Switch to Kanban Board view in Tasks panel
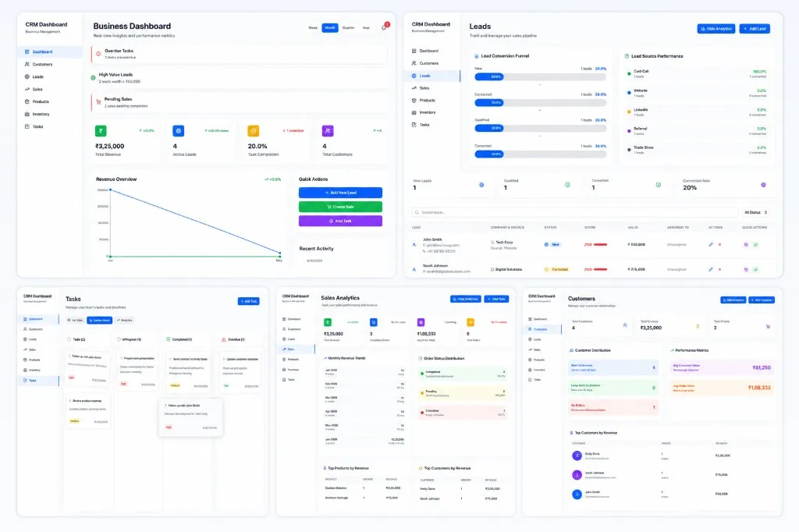Image resolution: width=799 pixels, height=532 pixels. (99, 320)
